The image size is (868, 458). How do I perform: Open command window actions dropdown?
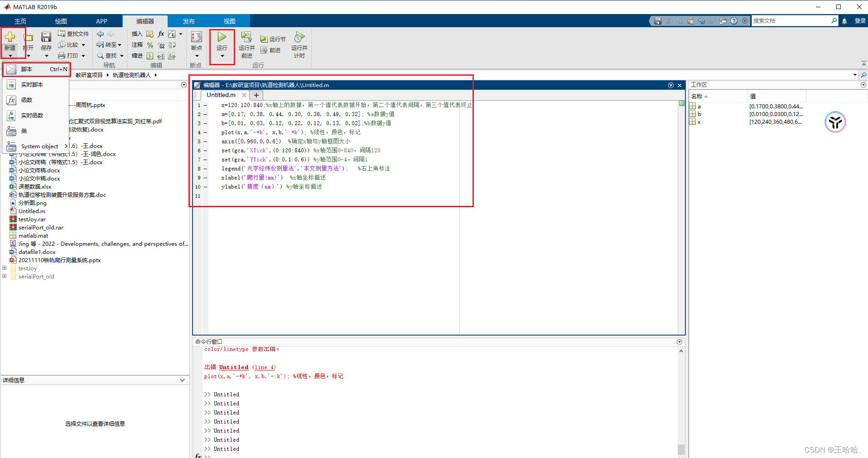coord(680,342)
